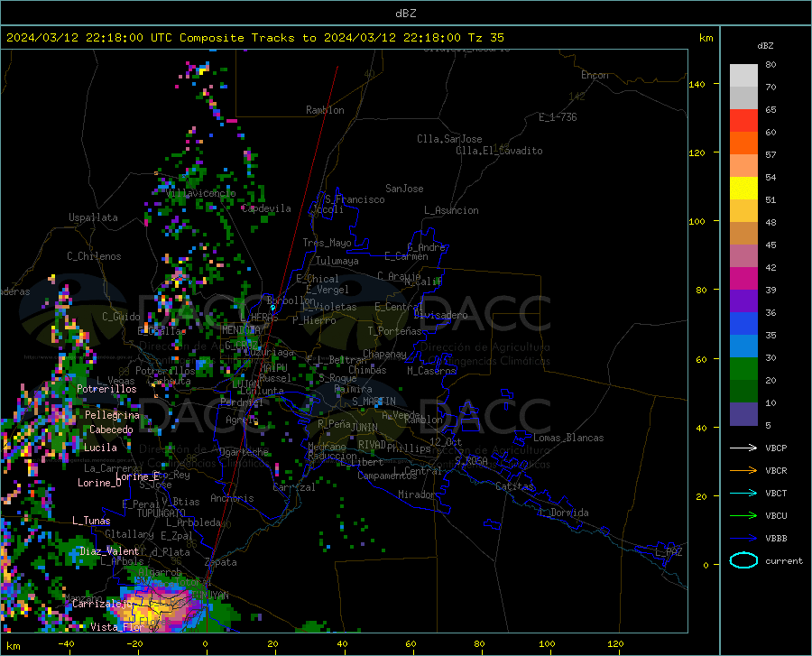Click the VBCU legend label
Screen dimensions: 812x656
point(776,516)
